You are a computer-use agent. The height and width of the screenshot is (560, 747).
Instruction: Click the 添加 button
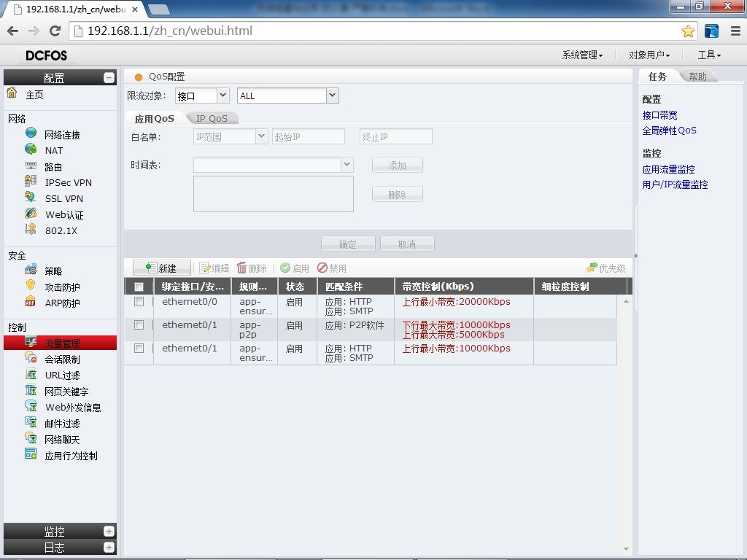point(397,166)
